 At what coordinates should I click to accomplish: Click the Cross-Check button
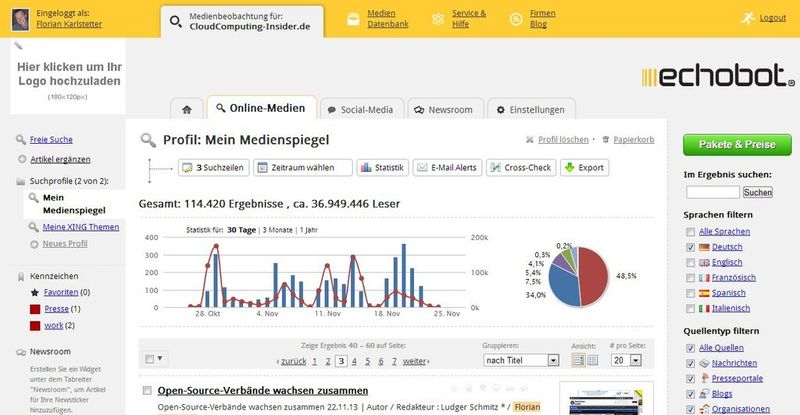[521, 167]
